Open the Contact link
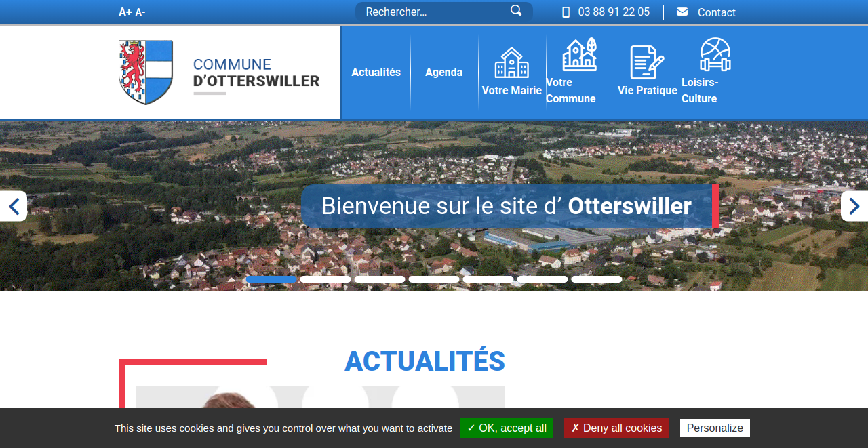Image resolution: width=868 pixels, height=448 pixels. pyautogui.click(x=717, y=12)
